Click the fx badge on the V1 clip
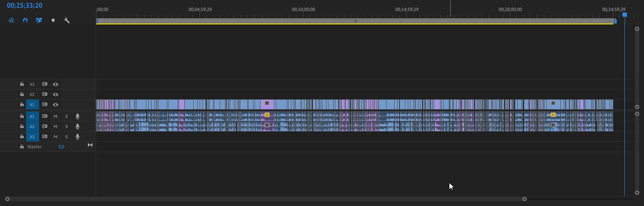The height and width of the screenshot is (206, 644). 267,103
